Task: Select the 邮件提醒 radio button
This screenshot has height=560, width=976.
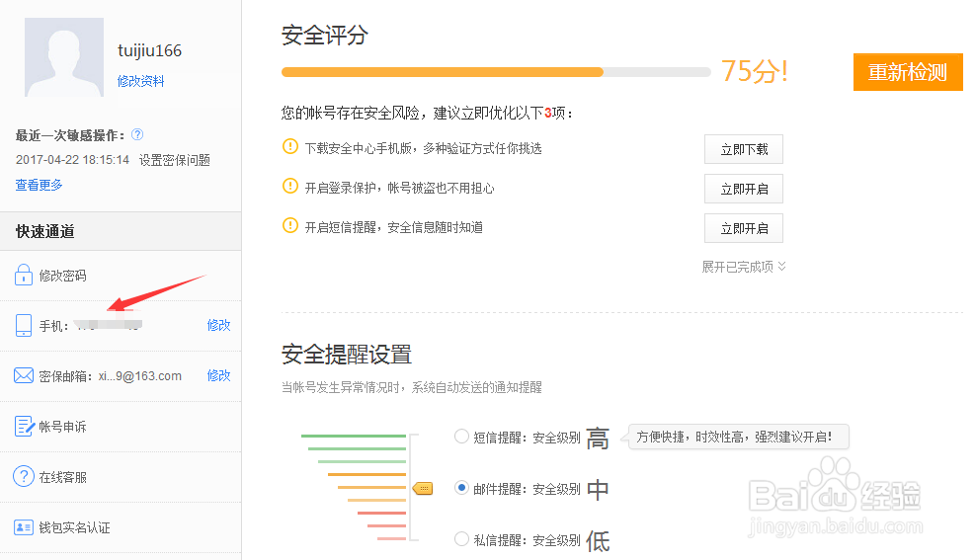Action: (x=461, y=488)
